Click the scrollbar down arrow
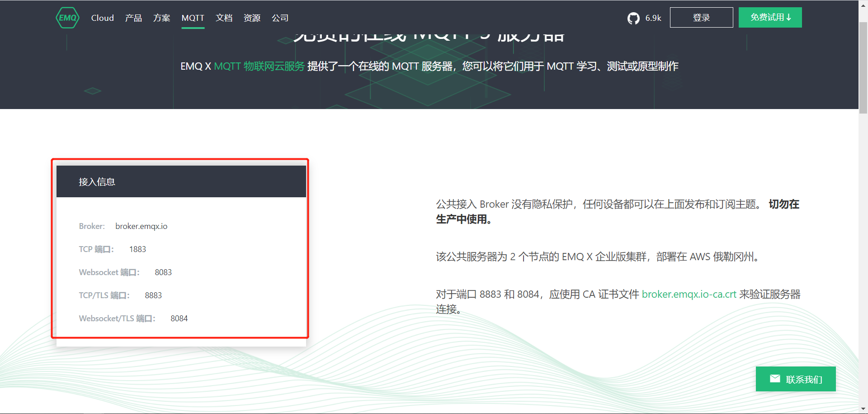Screen dimensions: 868x414 click(863, 409)
